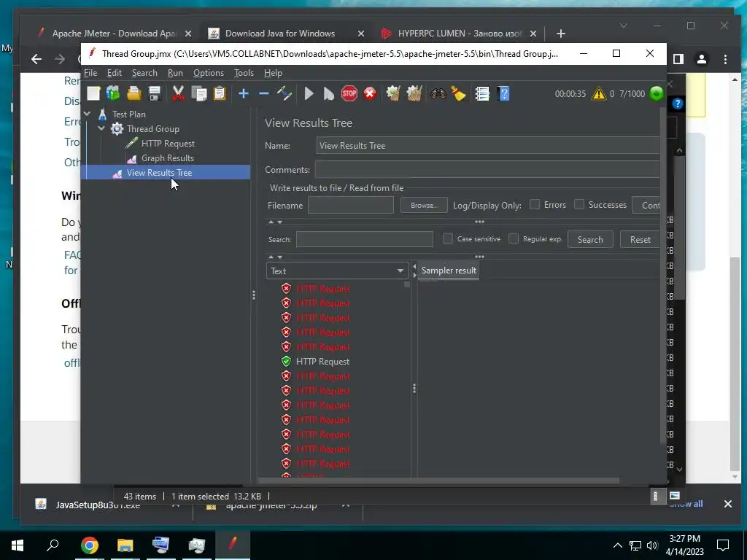Select the Thread Group tree item

pyautogui.click(x=153, y=128)
